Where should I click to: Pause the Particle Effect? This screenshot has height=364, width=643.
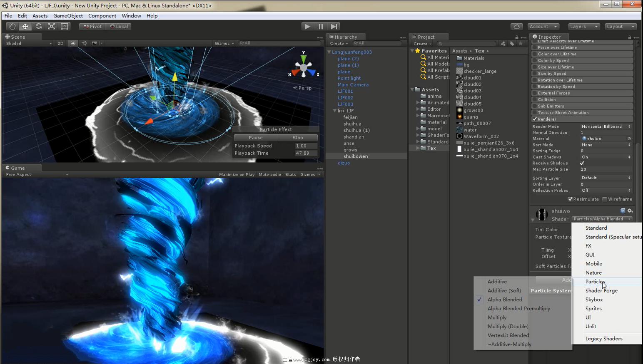pos(256,138)
